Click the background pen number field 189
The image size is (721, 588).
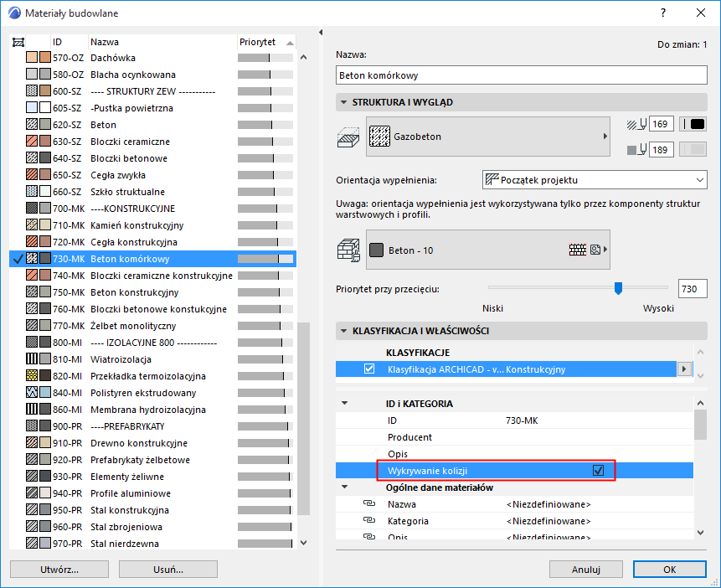[x=662, y=150]
